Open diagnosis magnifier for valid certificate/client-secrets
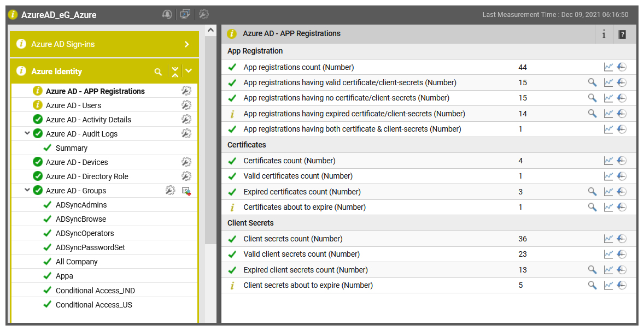 click(x=592, y=82)
